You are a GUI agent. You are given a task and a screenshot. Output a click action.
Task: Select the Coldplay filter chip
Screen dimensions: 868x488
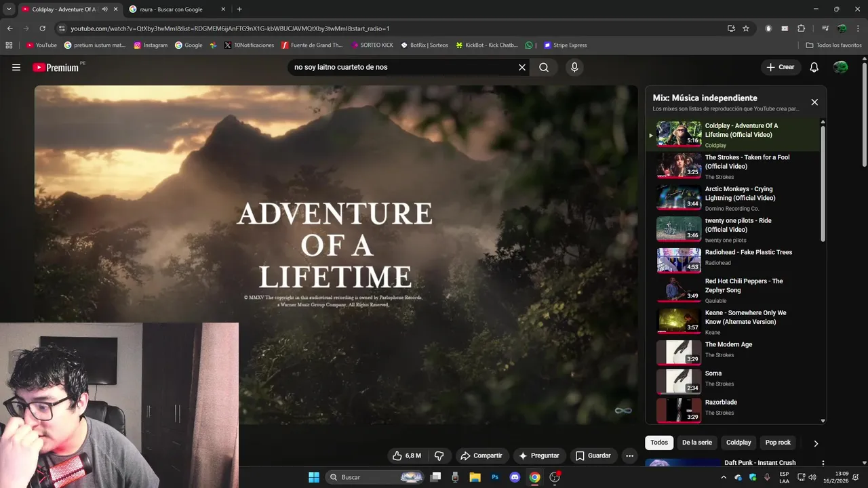tap(738, 443)
